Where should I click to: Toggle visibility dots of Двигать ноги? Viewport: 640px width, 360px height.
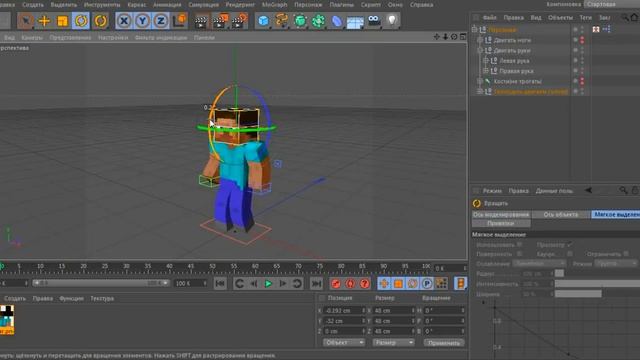pos(582,40)
